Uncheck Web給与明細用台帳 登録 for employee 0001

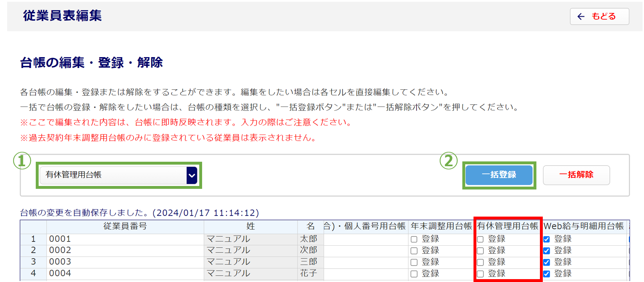[547, 239]
